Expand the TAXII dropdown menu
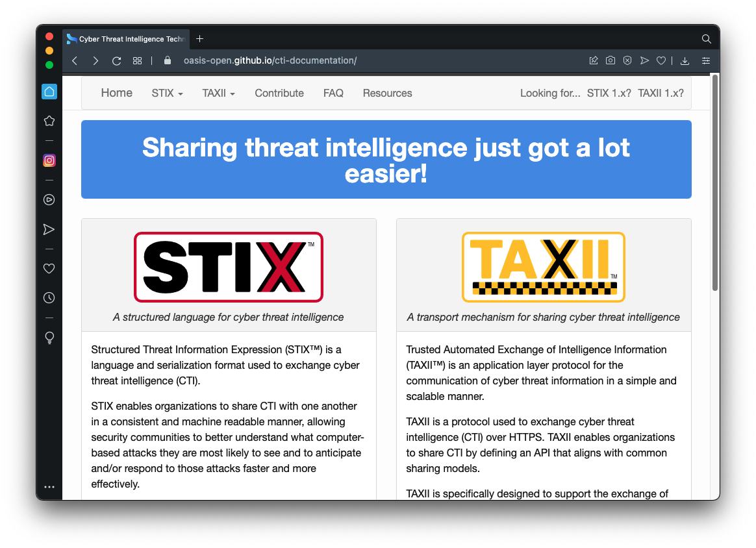Viewport: 756px width, 548px height. tap(218, 93)
